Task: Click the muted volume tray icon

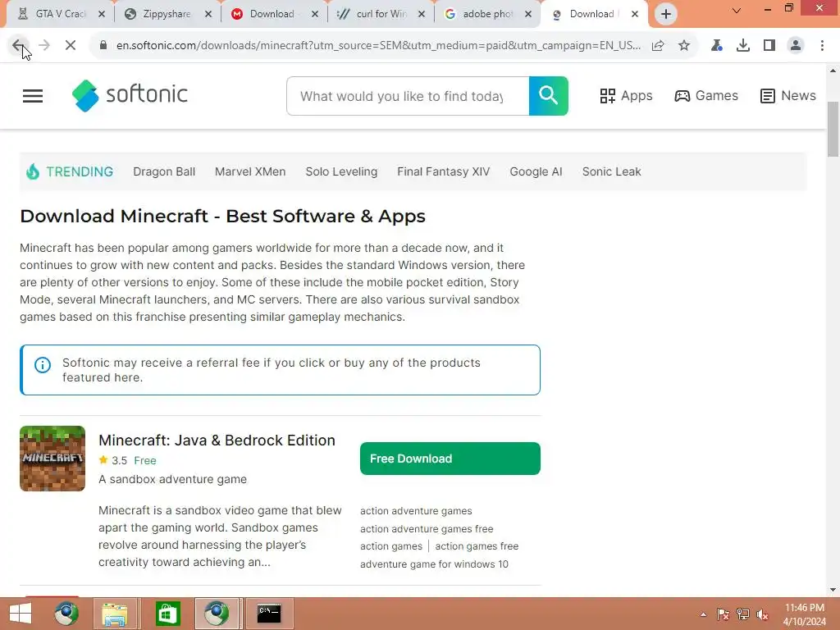Action: (x=762, y=614)
